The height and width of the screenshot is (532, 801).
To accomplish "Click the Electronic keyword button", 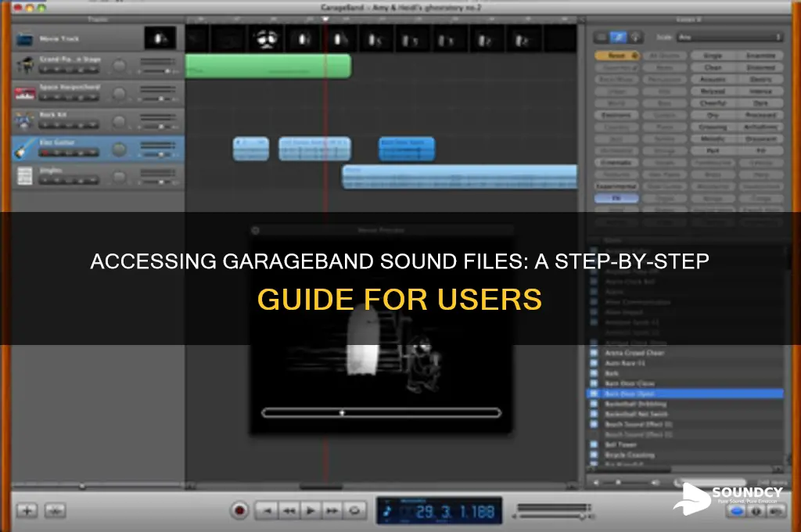I will [x=616, y=115].
